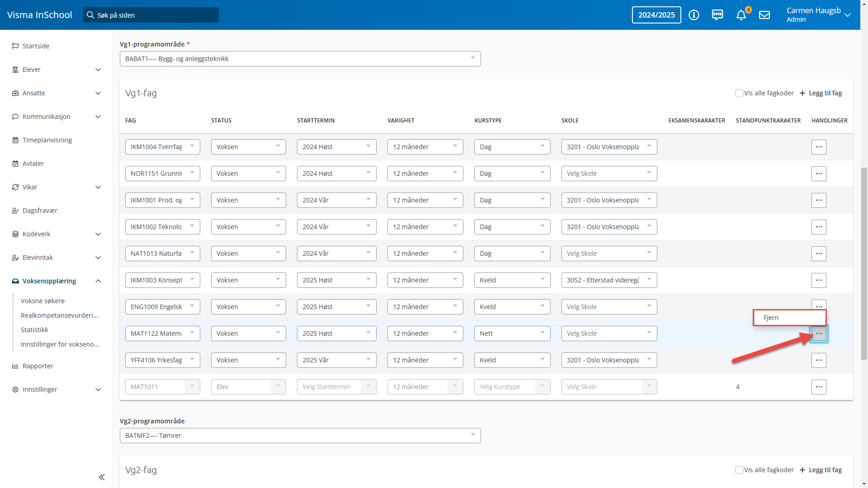Open the notifications bell icon
The height and width of the screenshot is (488, 868).
(741, 15)
